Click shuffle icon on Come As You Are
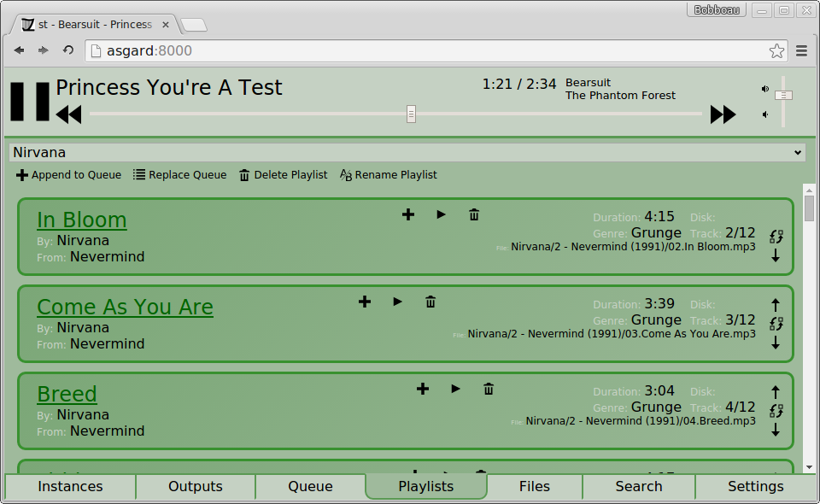 pos(776,324)
